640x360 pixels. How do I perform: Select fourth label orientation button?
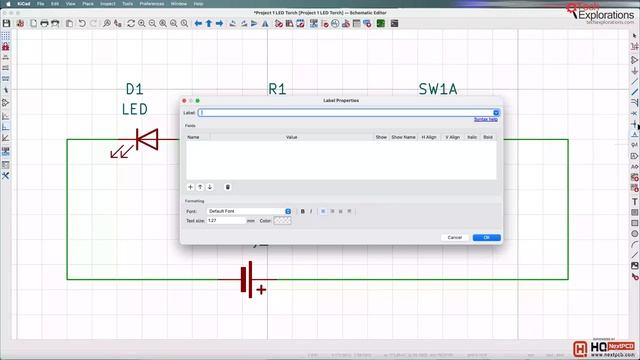349,211
